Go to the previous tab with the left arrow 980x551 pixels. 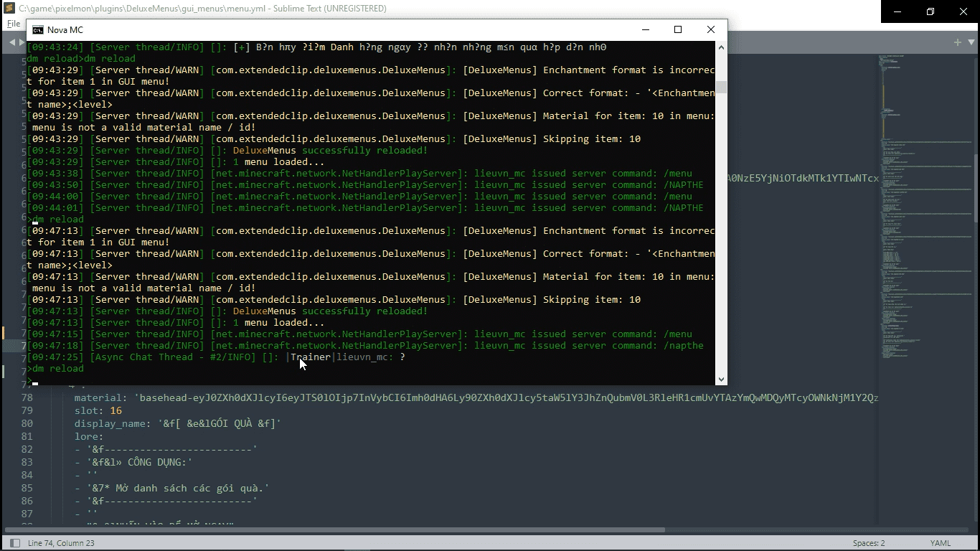(11, 42)
